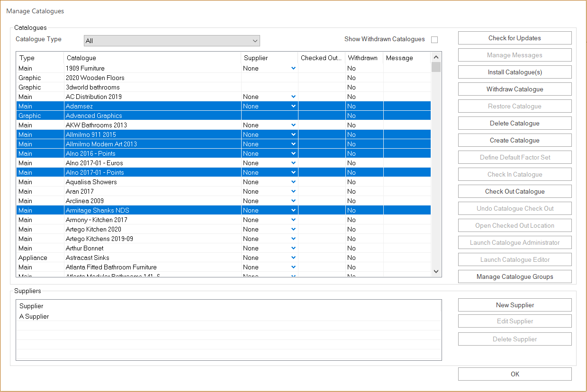
Task: Click the Withdrawn column header
Action: tap(364, 58)
